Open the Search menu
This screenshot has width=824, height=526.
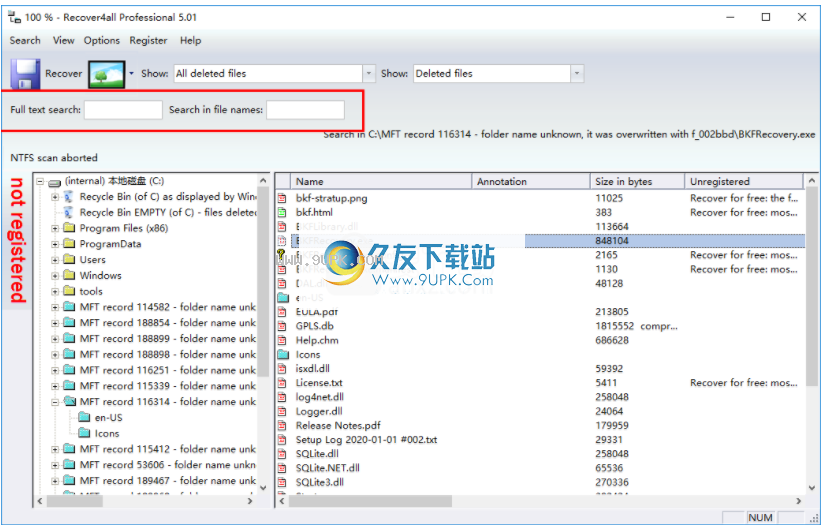coord(25,40)
